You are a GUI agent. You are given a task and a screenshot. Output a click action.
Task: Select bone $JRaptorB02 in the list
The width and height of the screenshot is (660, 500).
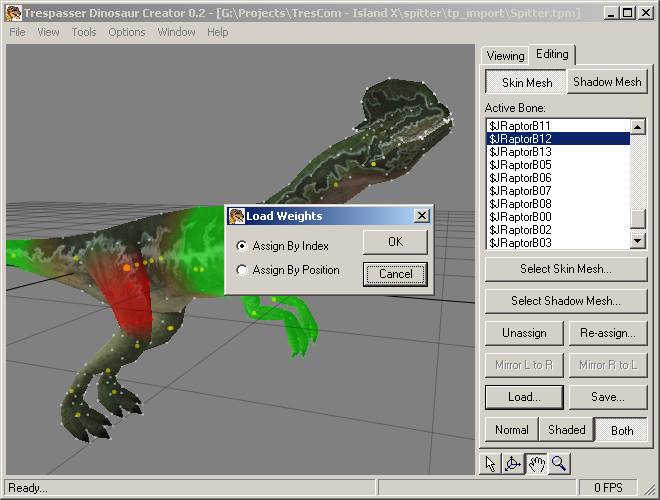click(558, 230)
